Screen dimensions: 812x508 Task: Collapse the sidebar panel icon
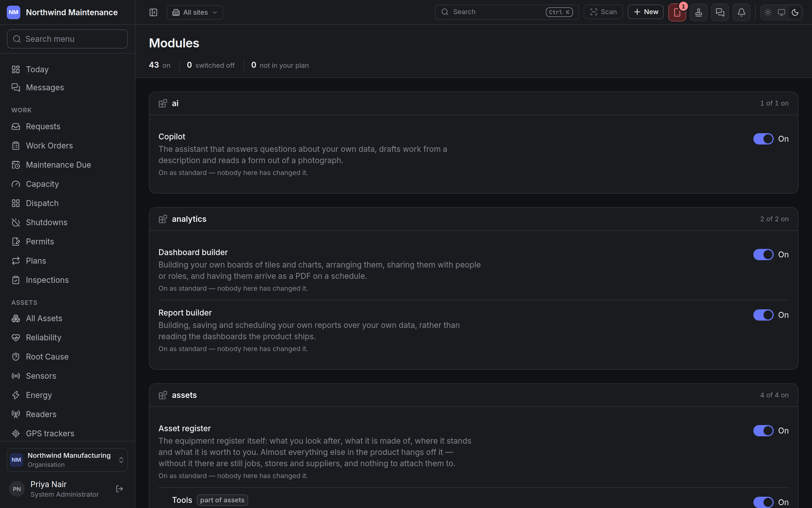153,12
